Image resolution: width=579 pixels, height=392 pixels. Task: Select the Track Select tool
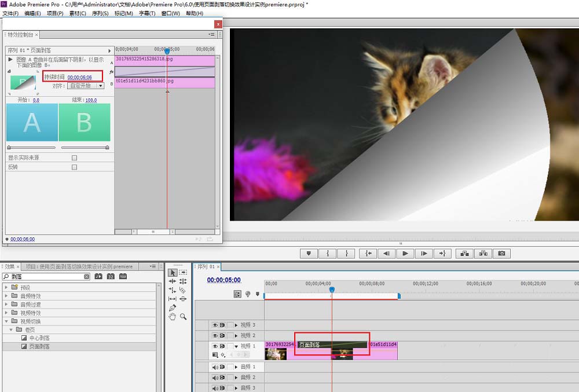point(183,272)
